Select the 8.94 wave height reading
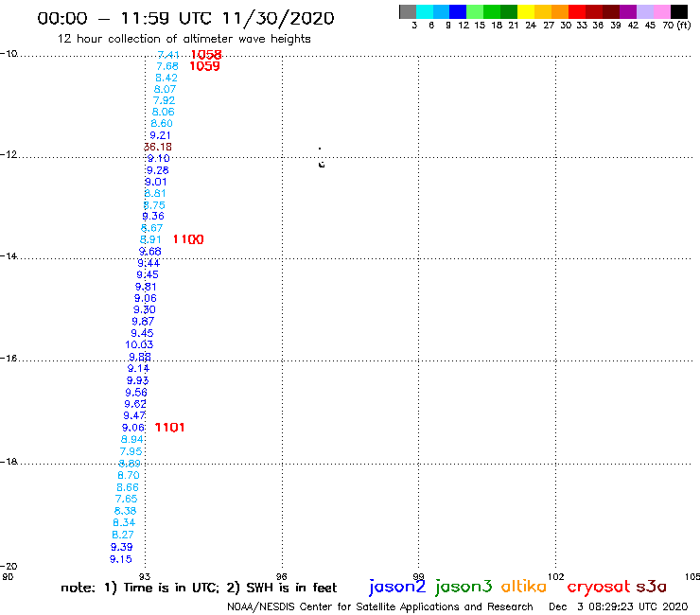This screenshot has width=700, height=615. (131, 439)
